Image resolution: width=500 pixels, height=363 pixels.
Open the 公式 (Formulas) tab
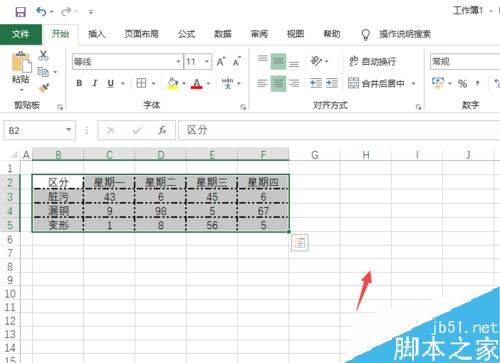[186, 34]
